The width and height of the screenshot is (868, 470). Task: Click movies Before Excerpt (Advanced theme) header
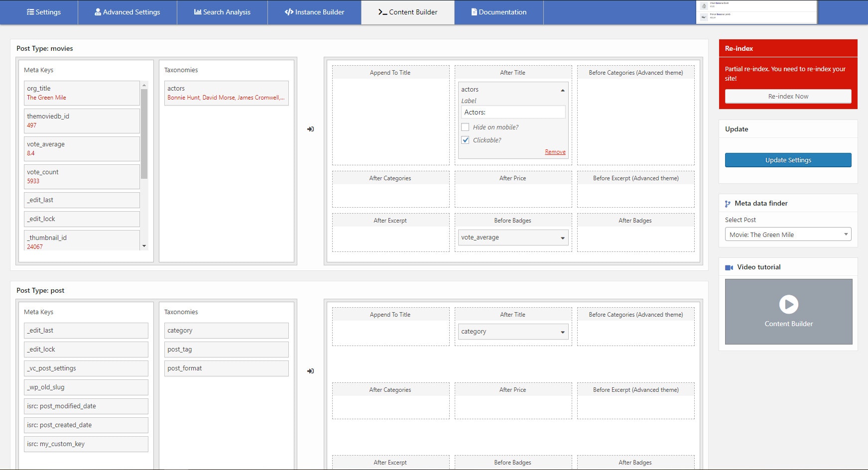pyautogui.click(x=635, y=178)
